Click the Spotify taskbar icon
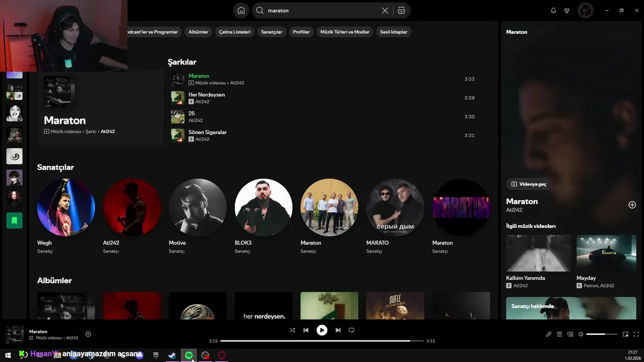The image size is (644, 362). click(189, 355)
